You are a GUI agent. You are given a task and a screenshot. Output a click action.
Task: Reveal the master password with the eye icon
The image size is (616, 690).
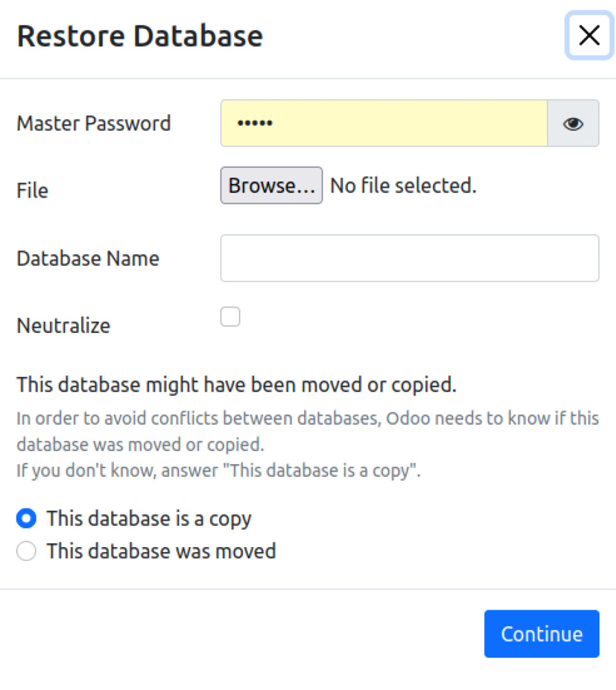point(573,123)
